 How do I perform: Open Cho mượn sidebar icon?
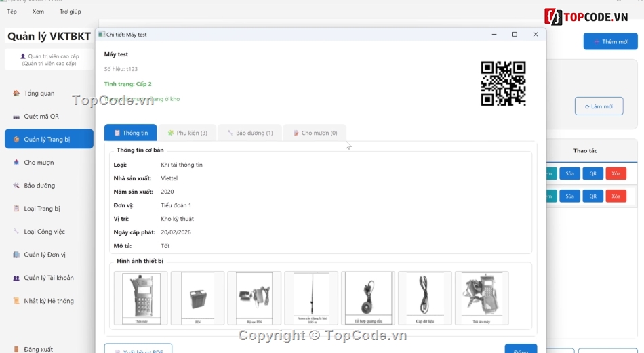[16, 163]
